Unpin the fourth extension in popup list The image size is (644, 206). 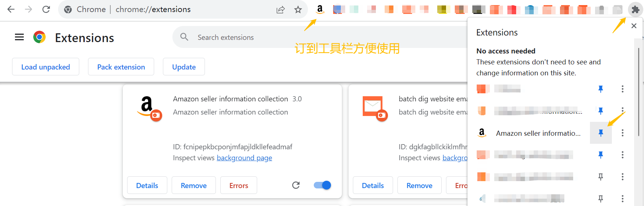pos(601,155)
